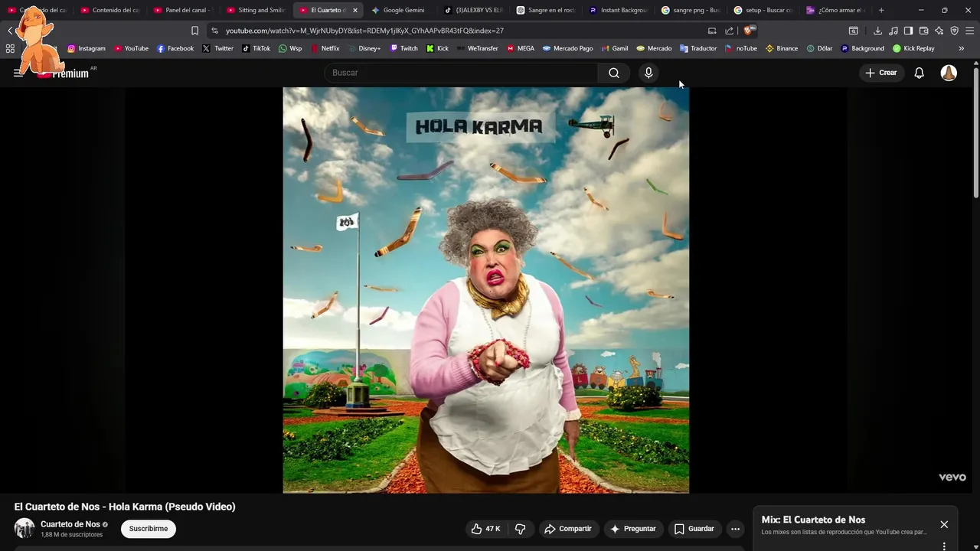Open the Leo AI sparkle icon
This screenshot has height=551, width=980.
939,31
